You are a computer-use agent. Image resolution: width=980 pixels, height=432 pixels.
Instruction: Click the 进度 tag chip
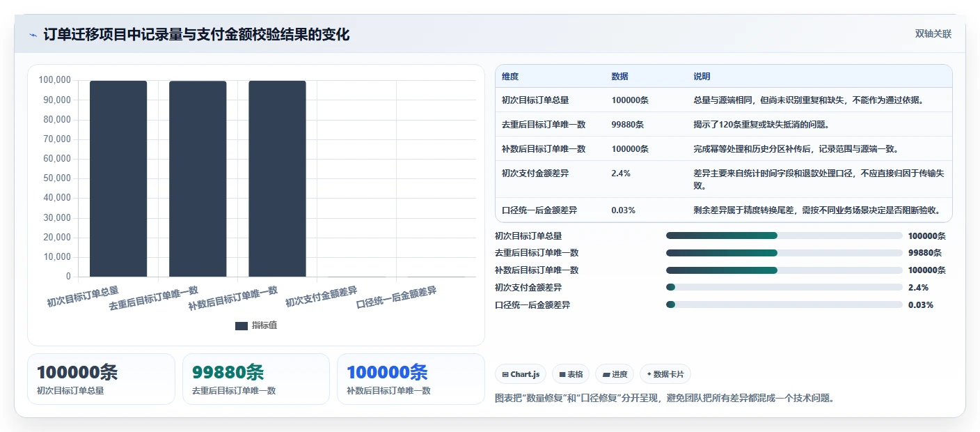[615, 374]
